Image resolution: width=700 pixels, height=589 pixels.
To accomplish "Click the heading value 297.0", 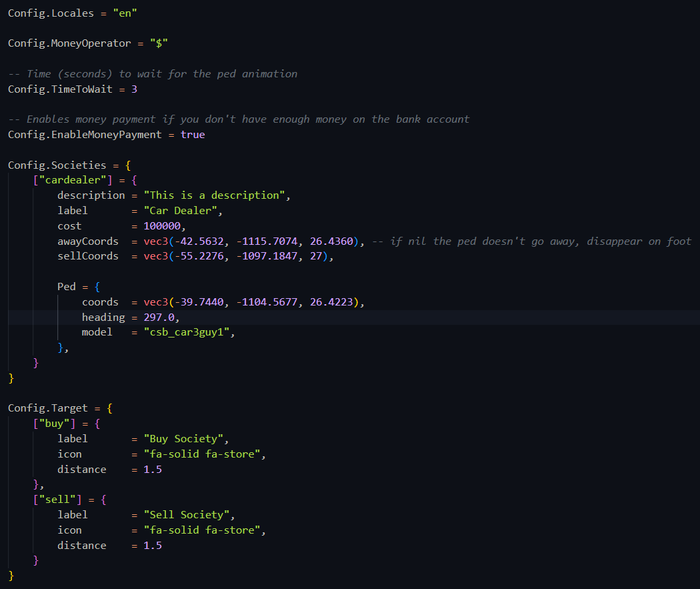I will pyautogui.click(x=159, y=318).
